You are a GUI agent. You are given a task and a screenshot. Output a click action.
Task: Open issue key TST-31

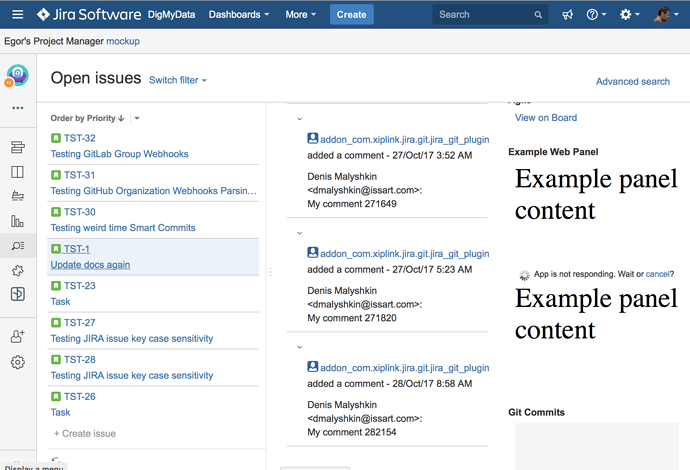pyautogui.click(x=79, y=175)
